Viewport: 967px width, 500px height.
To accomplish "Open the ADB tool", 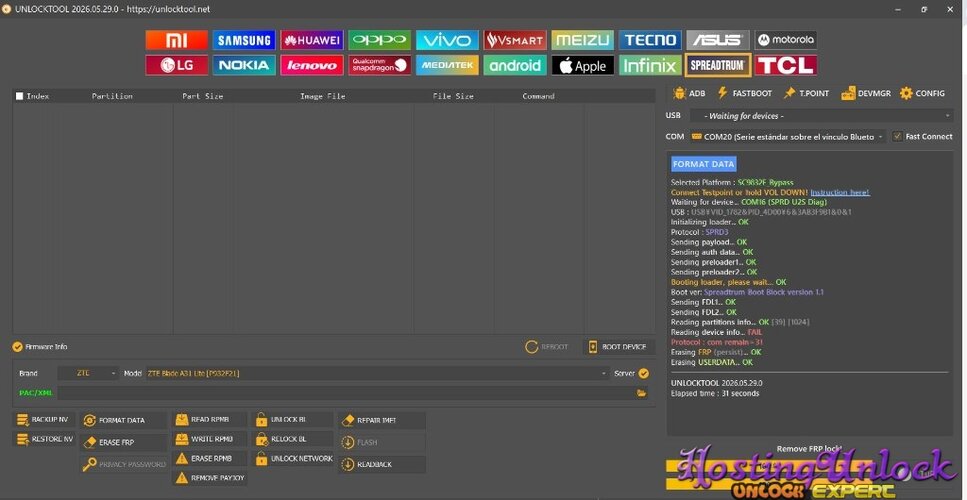I will (689, 93).
